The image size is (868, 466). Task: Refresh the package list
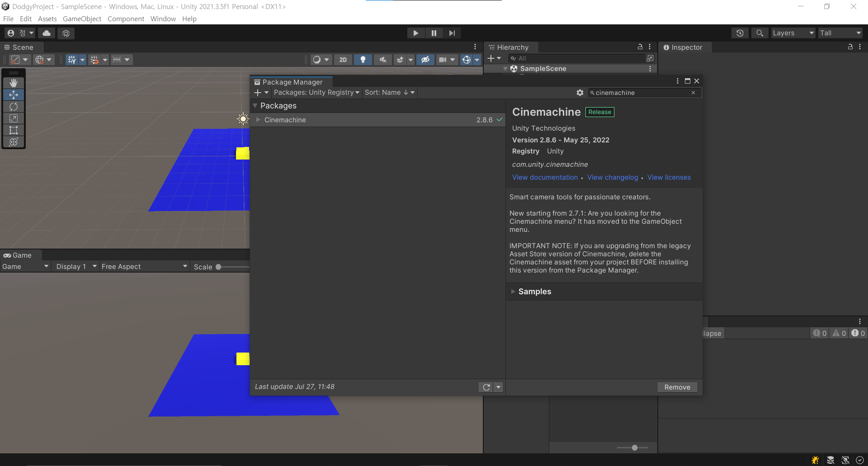486,387
